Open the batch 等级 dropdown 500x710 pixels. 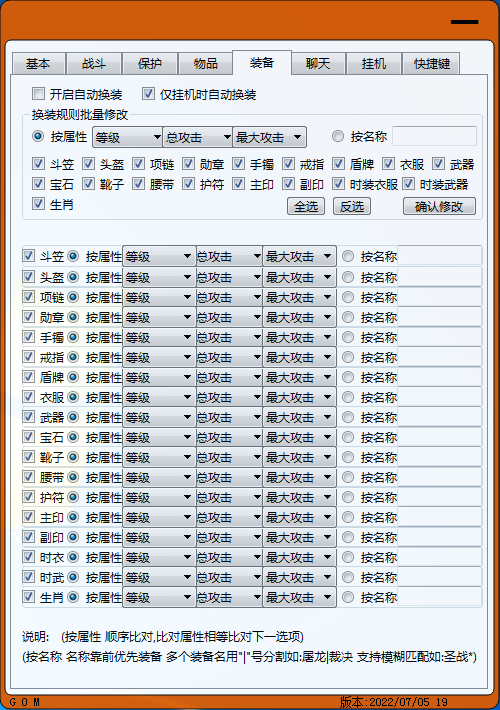pyautogui.click(x=128, y=137)
